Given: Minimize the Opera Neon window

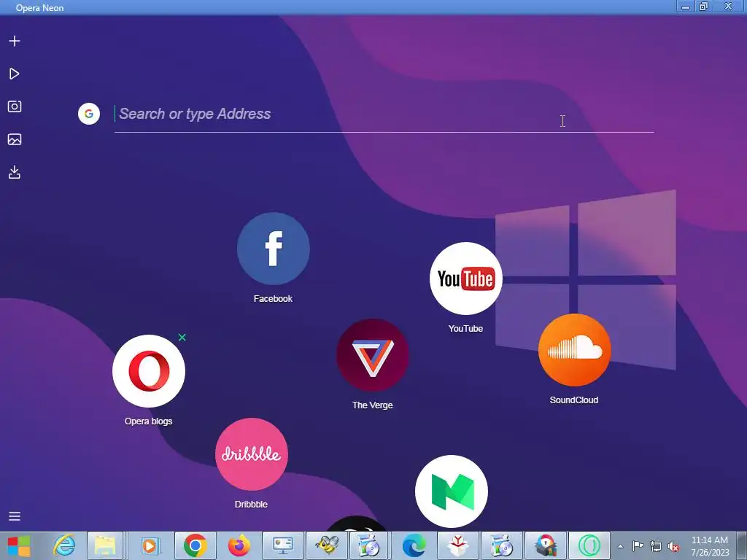Looking at the screenshot, I should 686,7.
